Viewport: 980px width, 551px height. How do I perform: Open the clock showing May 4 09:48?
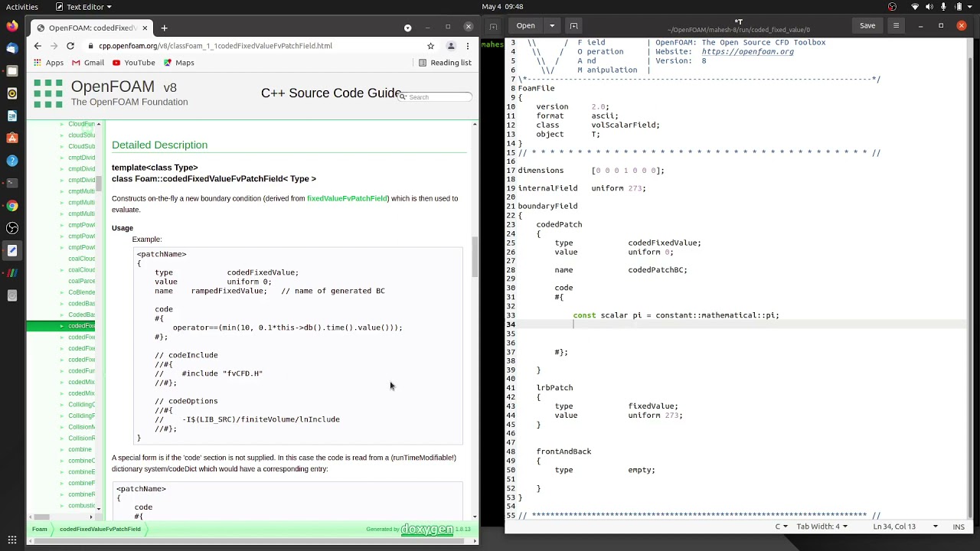[502, 7]
